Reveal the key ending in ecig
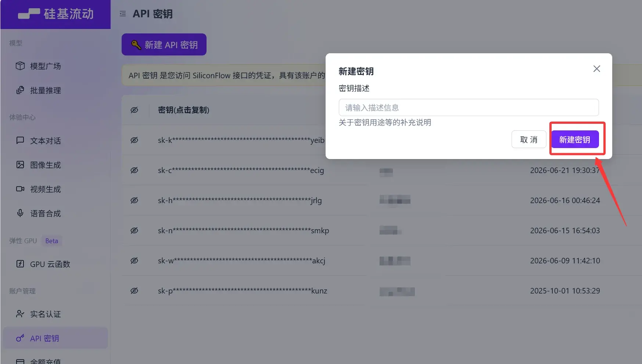Image resolution: width=642 pixels, height=364 pixels. tap(135, 170)
